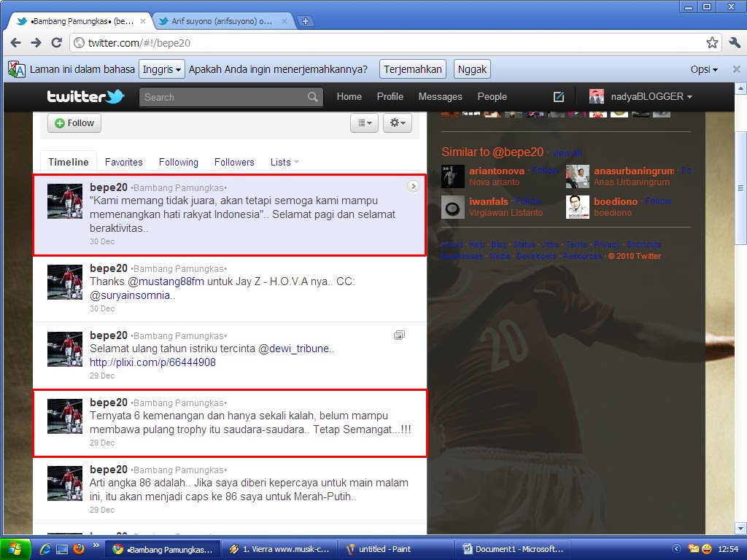This screenshot has width=747, height=560.
Task: Click the Windows Start button
Action: (x=15, y=549)
